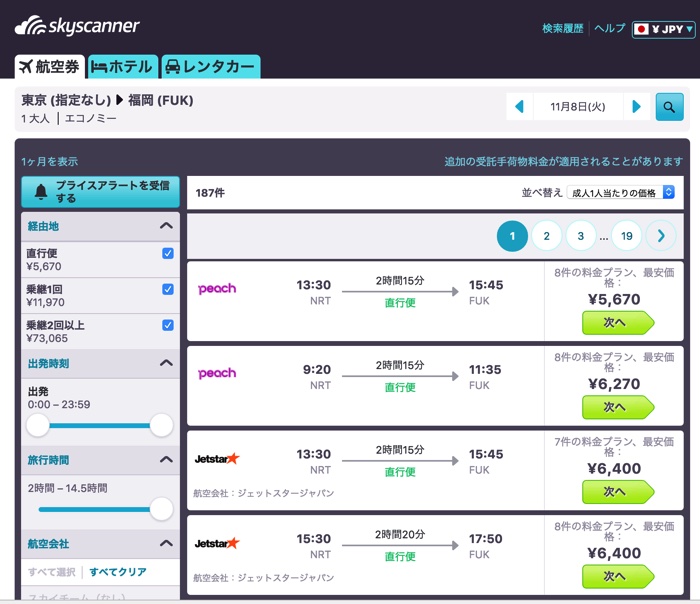
Task: Click the Peach logo on 9:20 flight
Action: (x=217, y=373)
